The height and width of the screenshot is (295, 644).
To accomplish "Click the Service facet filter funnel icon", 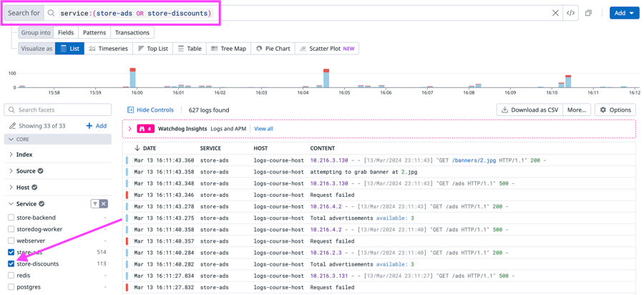I will tap(95, 204).
